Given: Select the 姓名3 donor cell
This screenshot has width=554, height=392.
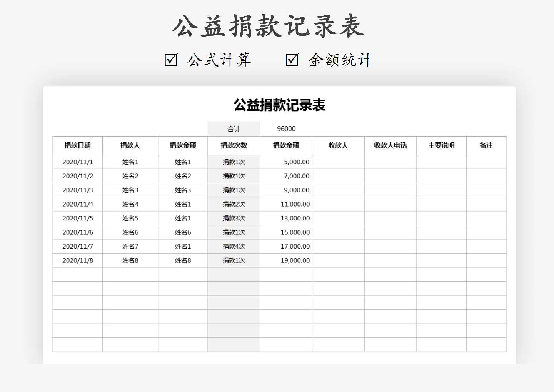Looking at the screenshot, I should (x=129, y=190).
